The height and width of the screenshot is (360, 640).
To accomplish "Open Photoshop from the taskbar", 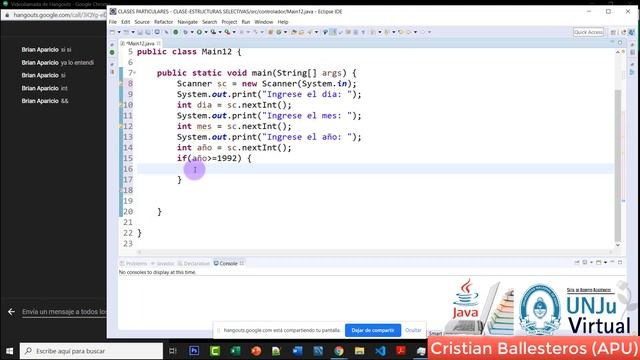I will 194,351.
